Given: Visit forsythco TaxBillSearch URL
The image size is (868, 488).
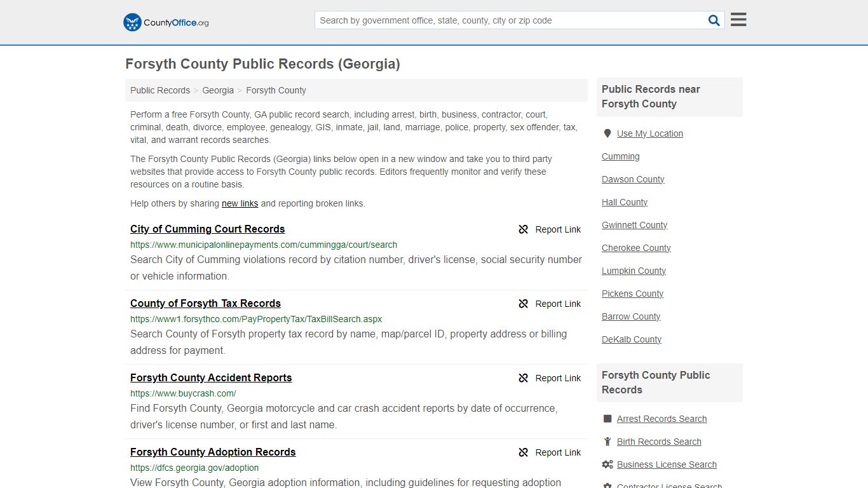Looking at the screenshot, I should point(256,319).
